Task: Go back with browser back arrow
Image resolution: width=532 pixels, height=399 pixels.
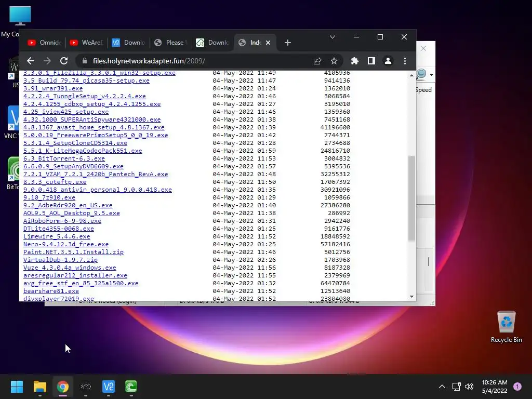Action: [x=31, y=61]
